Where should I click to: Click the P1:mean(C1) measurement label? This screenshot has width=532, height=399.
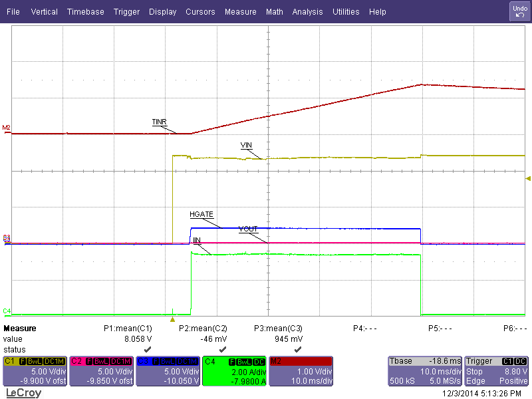tap(126, 328)
